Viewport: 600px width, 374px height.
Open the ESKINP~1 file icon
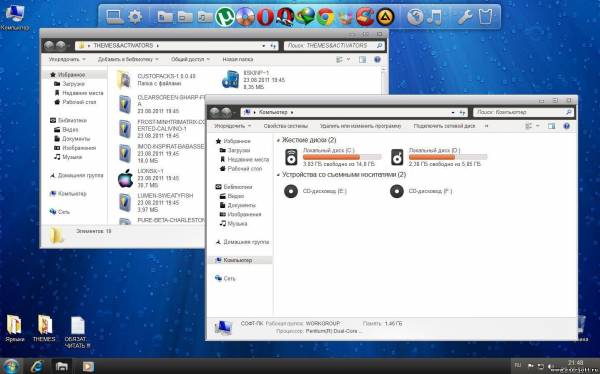tap(230, 80)
